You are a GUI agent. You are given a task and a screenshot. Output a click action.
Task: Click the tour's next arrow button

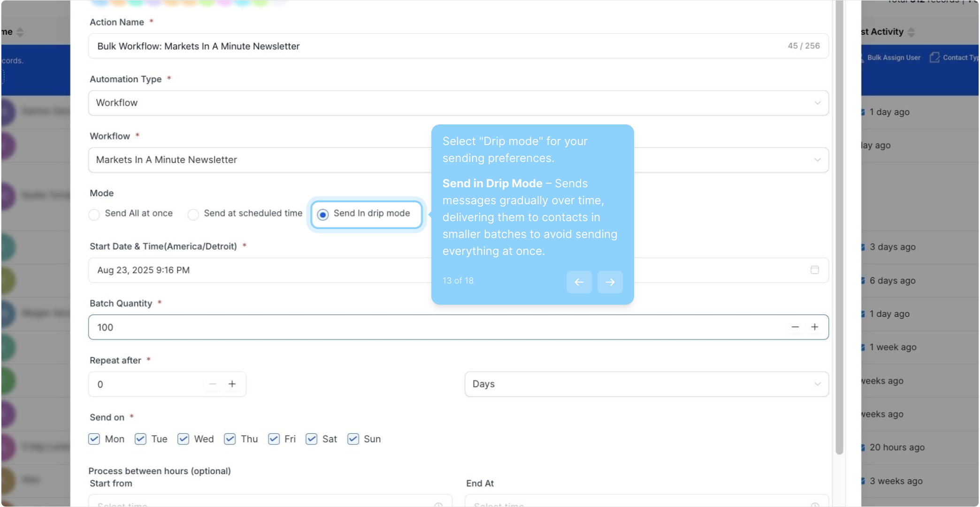(610, 282)
